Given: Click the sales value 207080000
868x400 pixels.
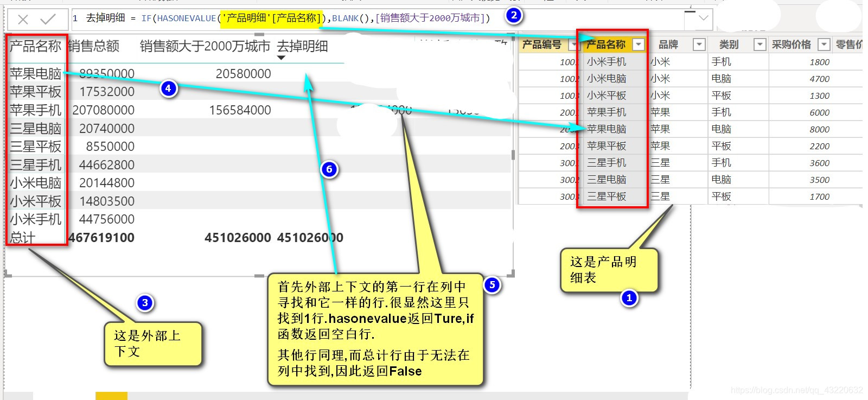Looking at the screenshot, I should (x=103, y=110).
